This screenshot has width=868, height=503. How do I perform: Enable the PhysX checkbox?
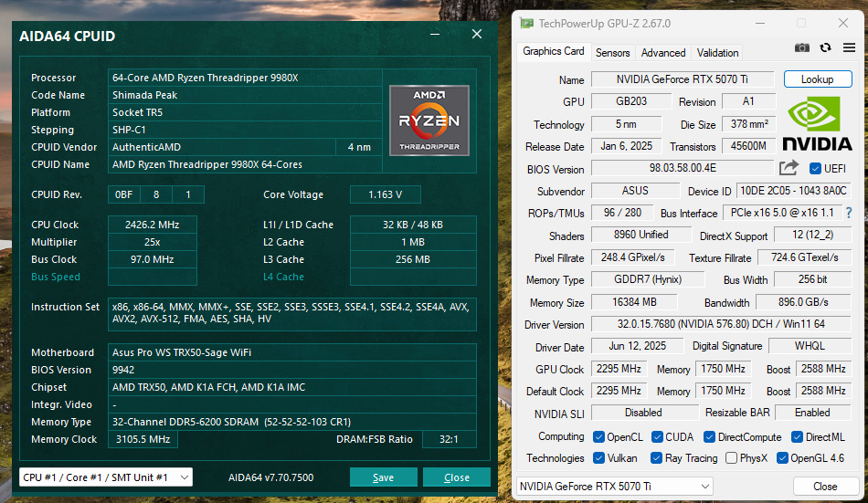point(731,457)
